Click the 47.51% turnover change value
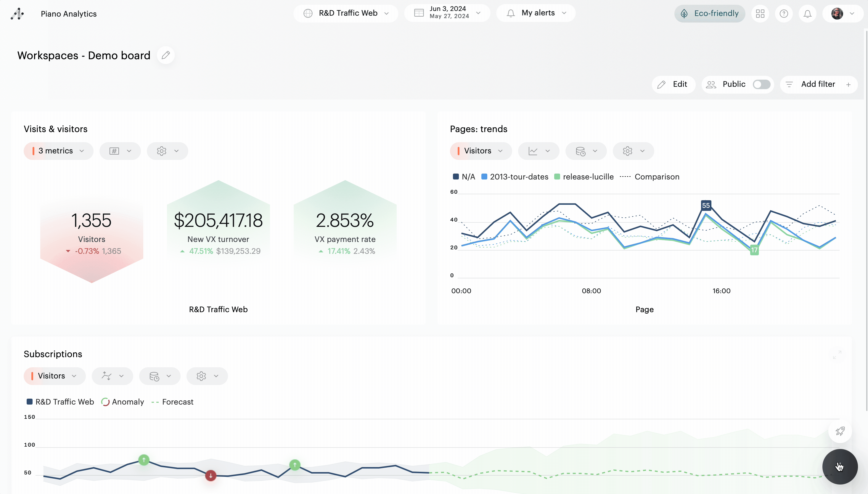868x494 pixels. coord(201,251)
